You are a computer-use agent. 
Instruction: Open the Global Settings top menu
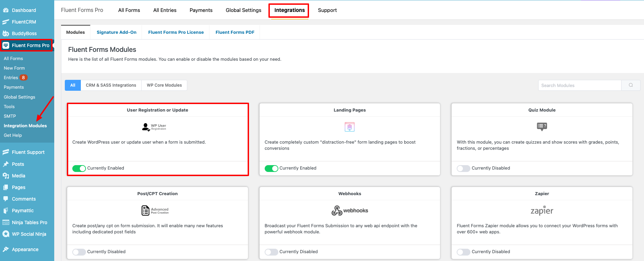[243, 10]
